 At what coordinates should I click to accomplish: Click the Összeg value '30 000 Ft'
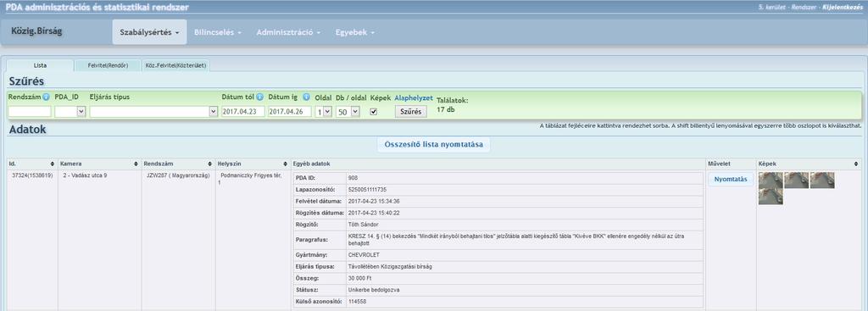point(359,278)
